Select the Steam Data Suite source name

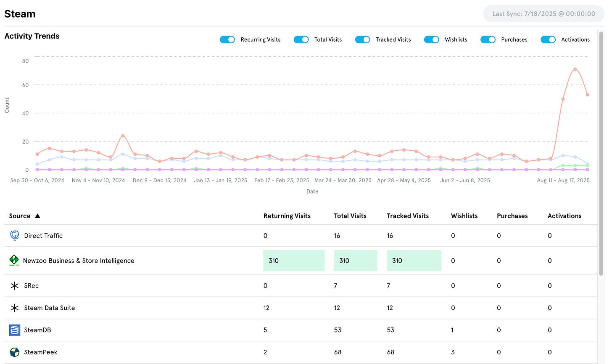point(50,308)
